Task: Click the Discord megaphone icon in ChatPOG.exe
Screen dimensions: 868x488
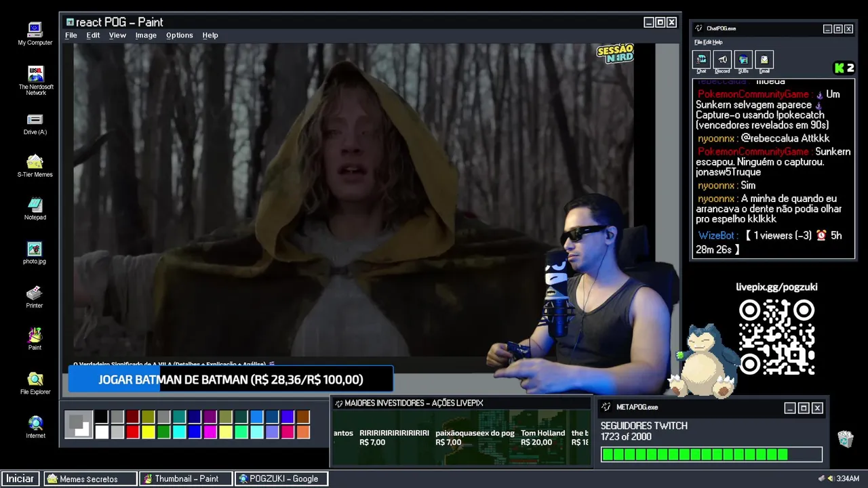Action: point(722,60)
